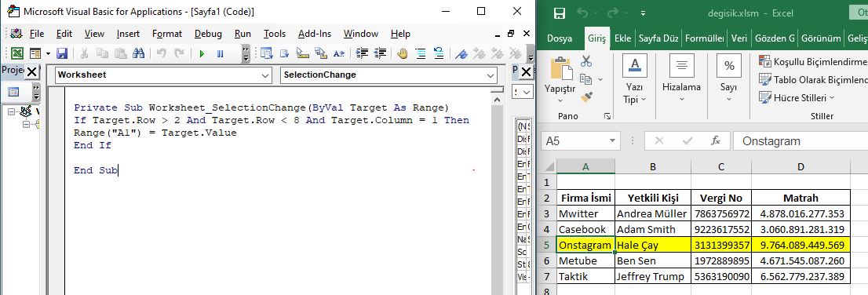Toggle bookmark with the blue flag icon

pyautogui.click(x=461, y=53)
